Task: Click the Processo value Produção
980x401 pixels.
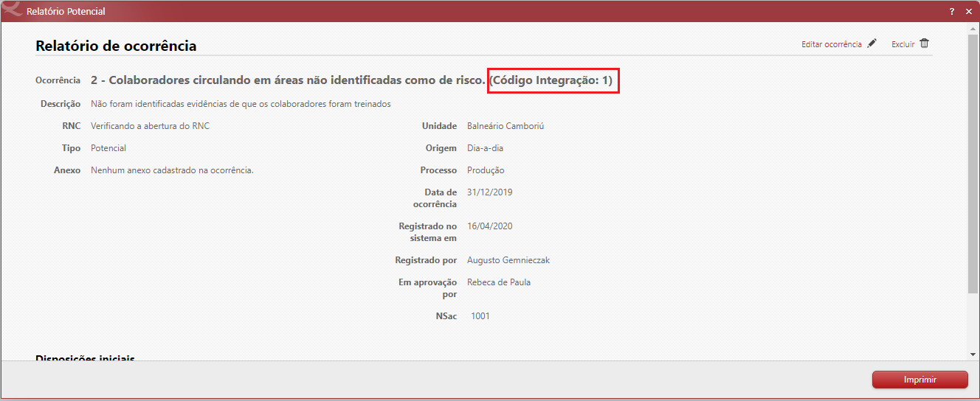Action: [486, 170]
